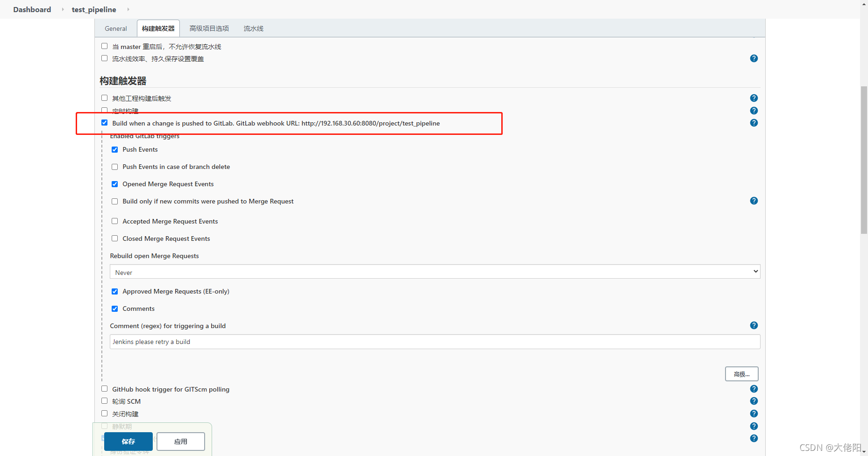Screen dimensions: 868x456
Task: Check Closed Merge Request Events
Action: (114, 239)
